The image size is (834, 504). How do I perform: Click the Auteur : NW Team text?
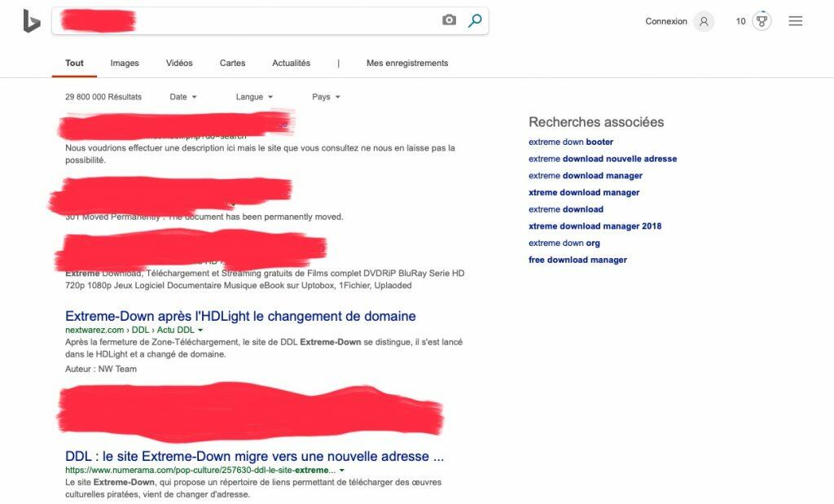[x=101, y=369]
